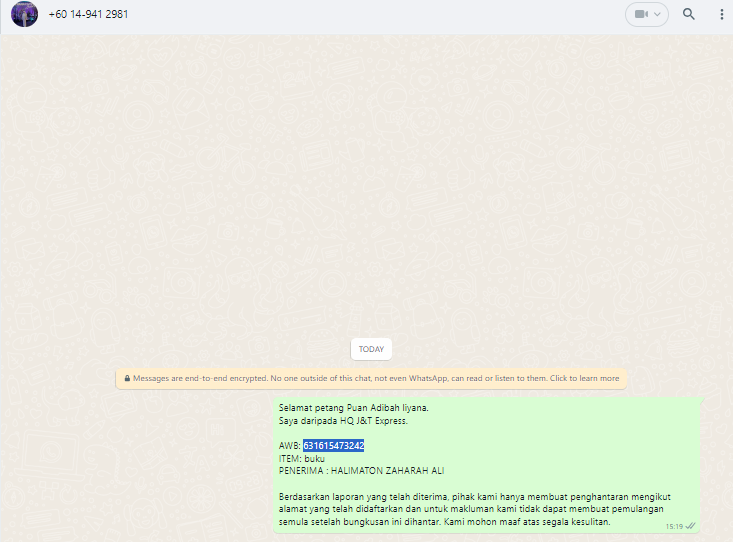Click the line 'Selamat petang Puan Adibah liyana.'

pos(353,408)
